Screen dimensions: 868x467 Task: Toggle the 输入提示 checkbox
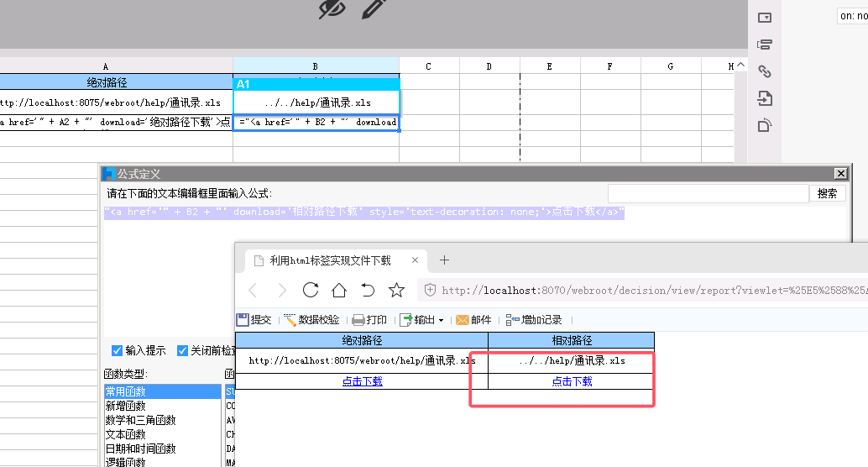click(117, 350)
